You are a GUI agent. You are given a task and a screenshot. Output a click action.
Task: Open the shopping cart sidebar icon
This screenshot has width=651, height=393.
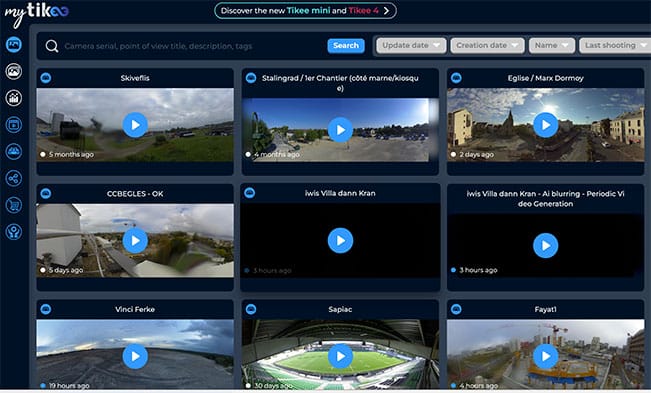[x=14, y=205]
